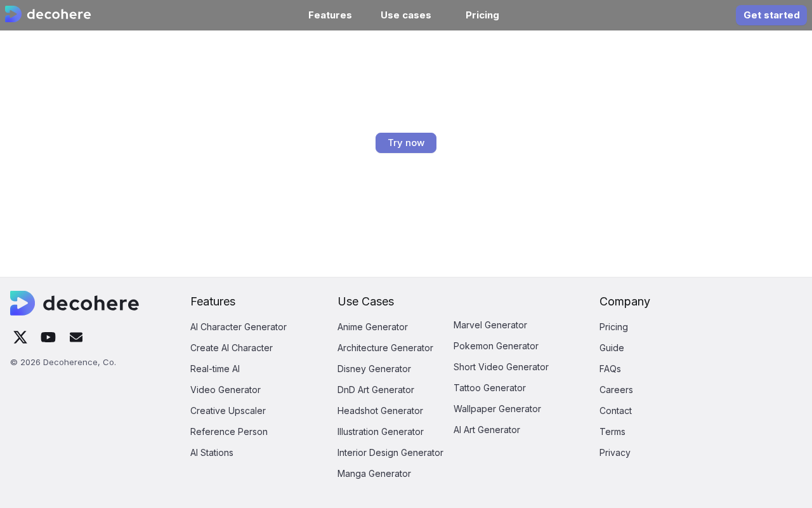Click the Get started button

point(771,15)
